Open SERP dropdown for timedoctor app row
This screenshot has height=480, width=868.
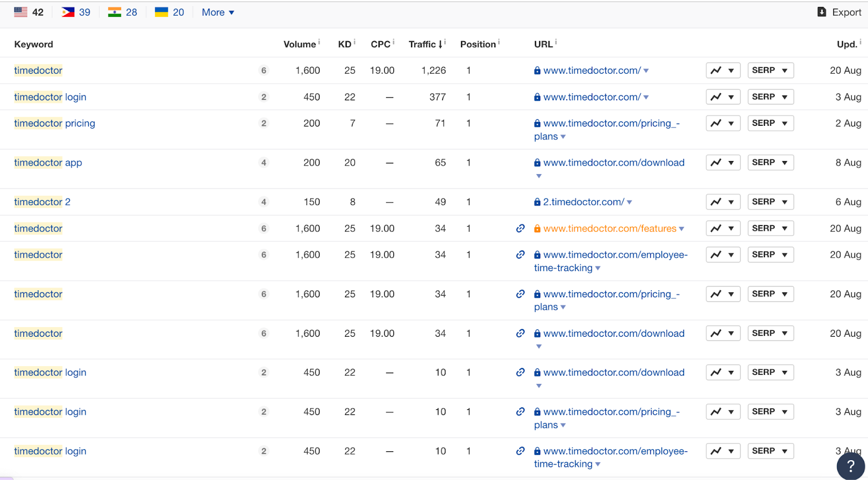pos(770,163)
